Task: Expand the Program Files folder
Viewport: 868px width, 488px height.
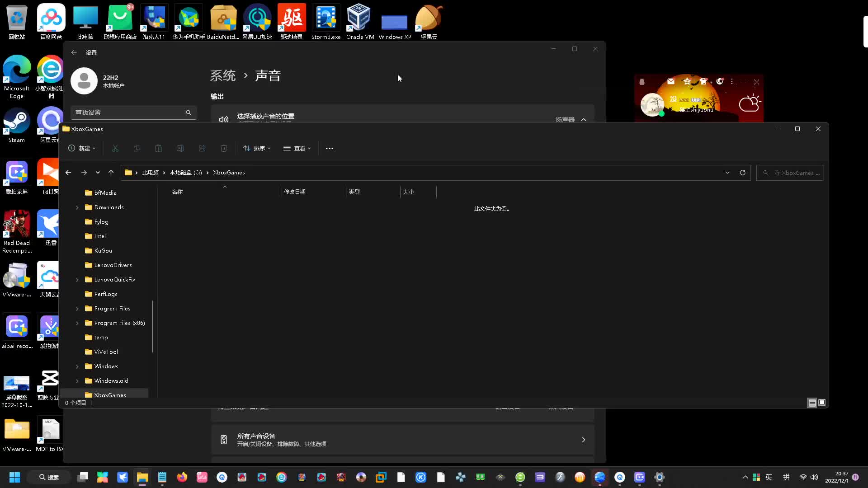Action: 77,308
